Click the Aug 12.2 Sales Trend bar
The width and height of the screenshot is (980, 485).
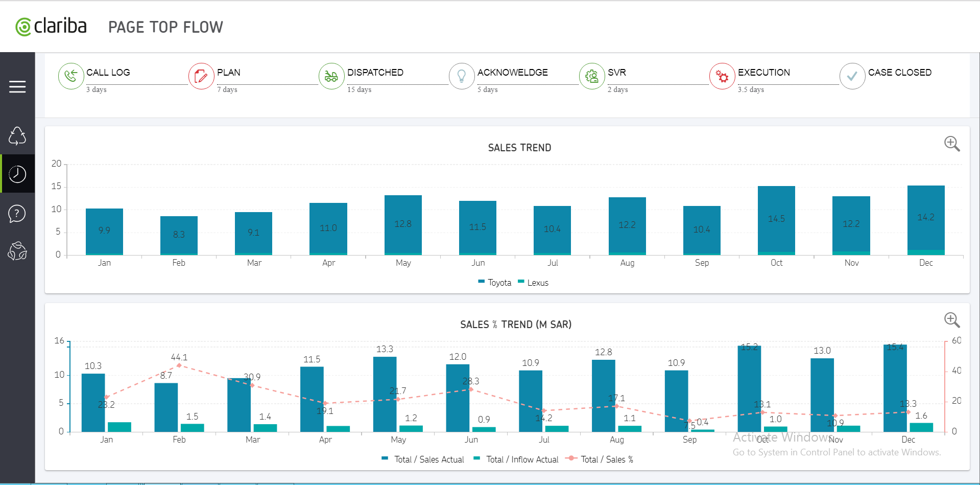tap(627, 225)
